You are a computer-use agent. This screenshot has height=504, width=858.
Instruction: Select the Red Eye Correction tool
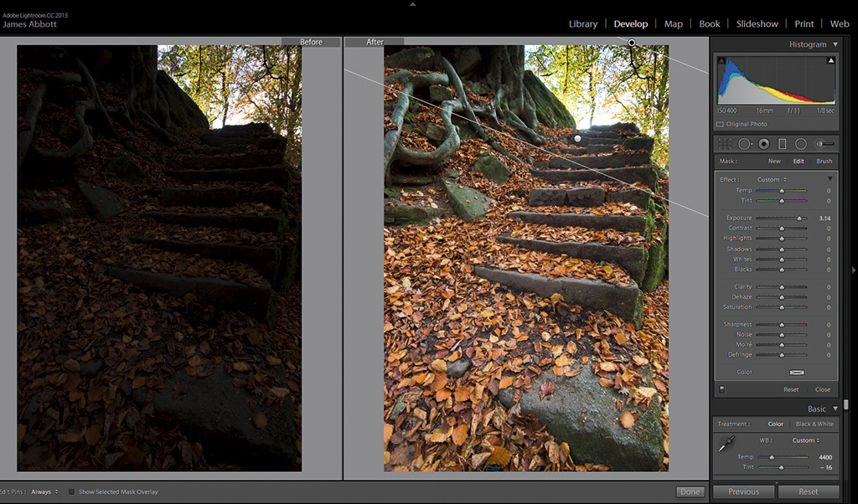tap(763, 143)
